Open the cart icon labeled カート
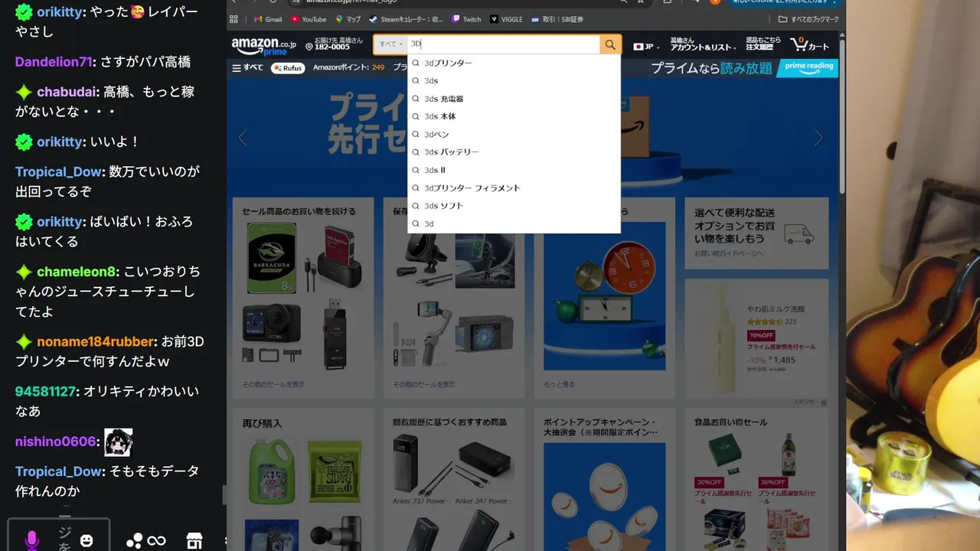This screenshot has width=980, height=551. coord(810,45)
